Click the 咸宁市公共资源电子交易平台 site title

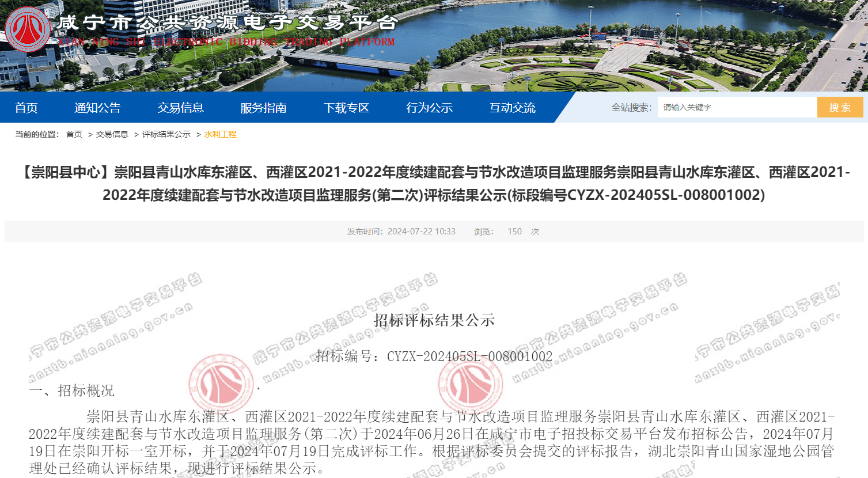(227, 23)
